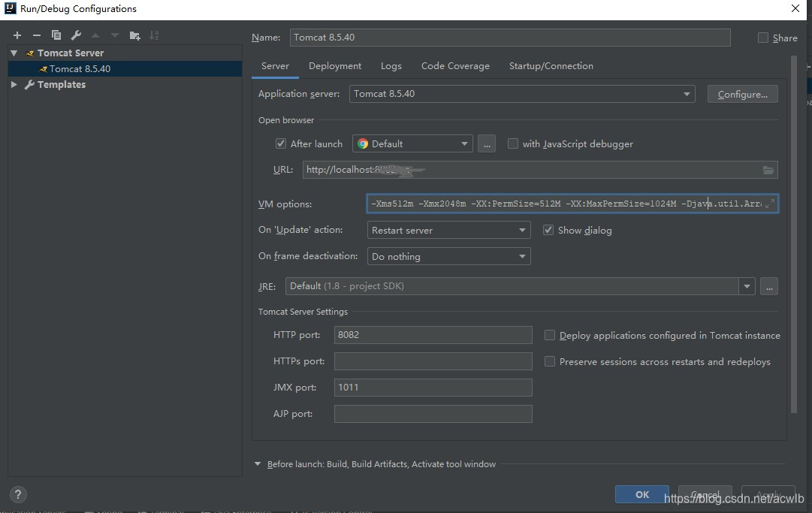Click the URL input field
This screenshot has width=812, height=513.
tap(540, 170)
